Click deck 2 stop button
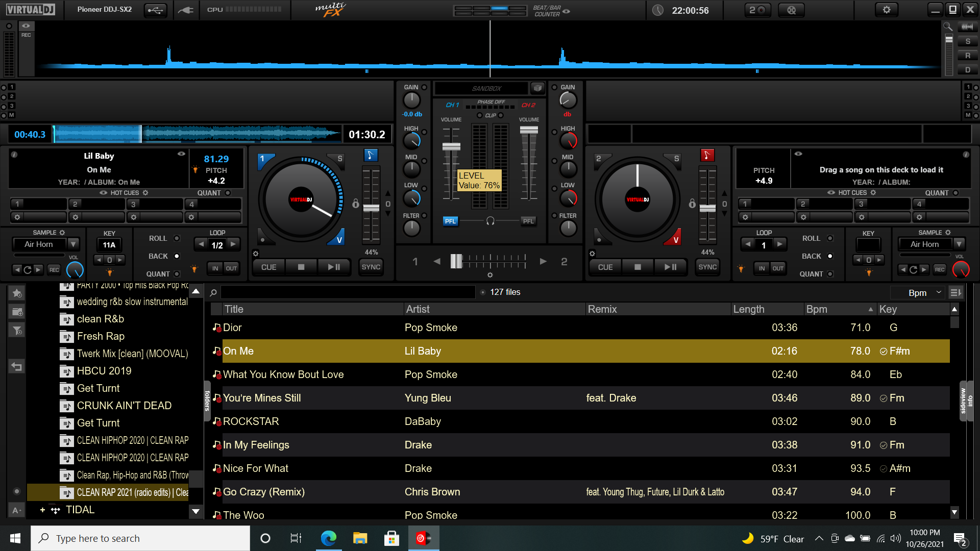Image resolution: width=980 pixels, height=551 pixels. 638,267
